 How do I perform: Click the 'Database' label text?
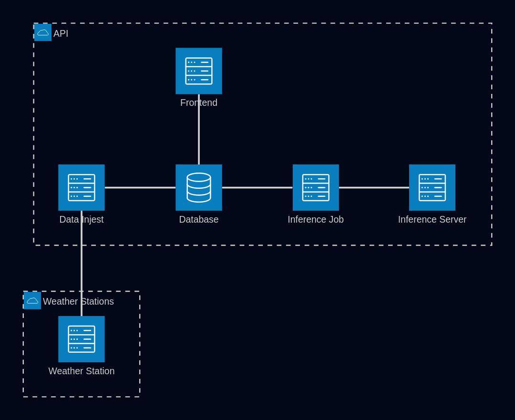click(x=199, y=219)
